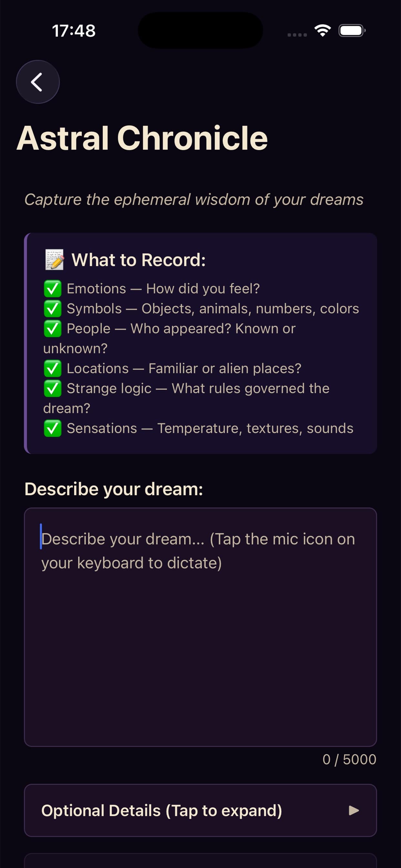
Task: Tap the green check beside Locations
Action: click(52, 368)
